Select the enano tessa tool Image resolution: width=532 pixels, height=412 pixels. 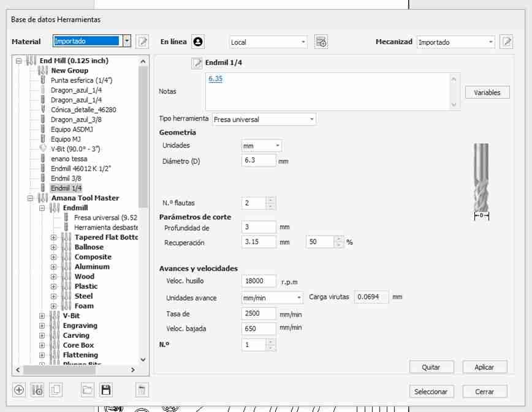[69, 159]
